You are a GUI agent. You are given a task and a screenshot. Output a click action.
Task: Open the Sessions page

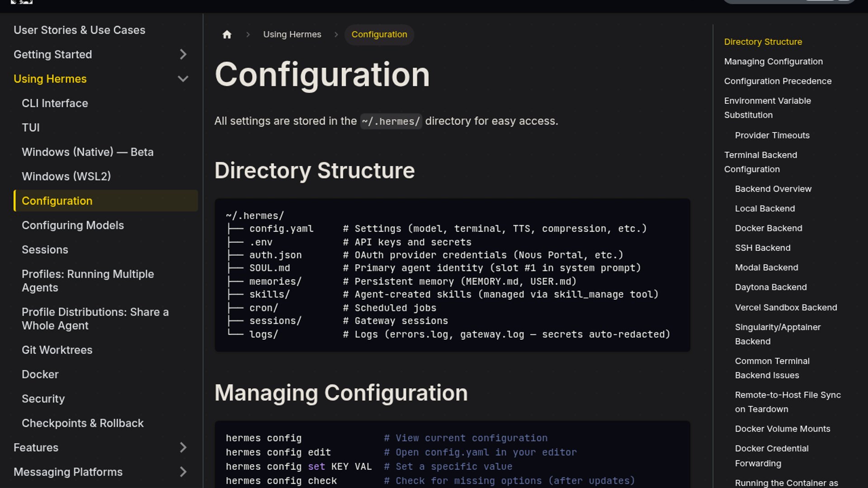45,249
